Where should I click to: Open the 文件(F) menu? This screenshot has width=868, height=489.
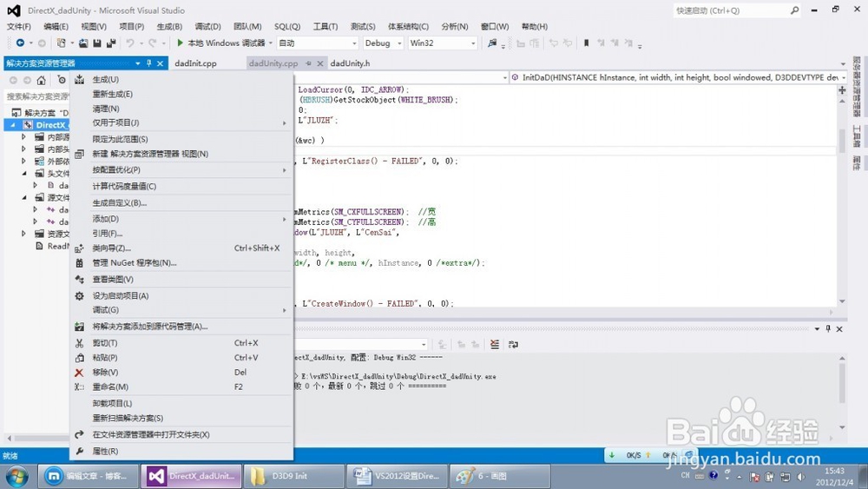[x=19, y=27]
